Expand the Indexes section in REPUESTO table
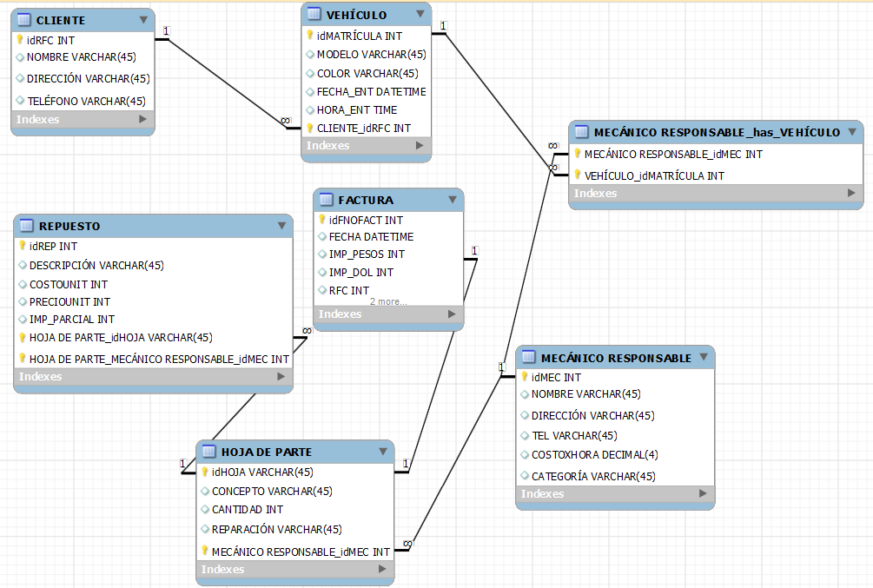The height and width of the screenshot is (588, 873). click(281, 377)
